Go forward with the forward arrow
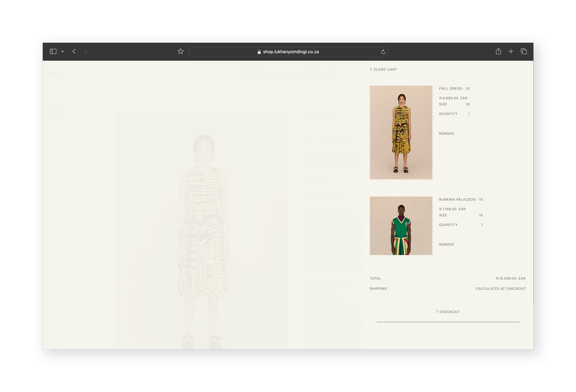This screenshot has height=392, width=576. coord(86,51)
